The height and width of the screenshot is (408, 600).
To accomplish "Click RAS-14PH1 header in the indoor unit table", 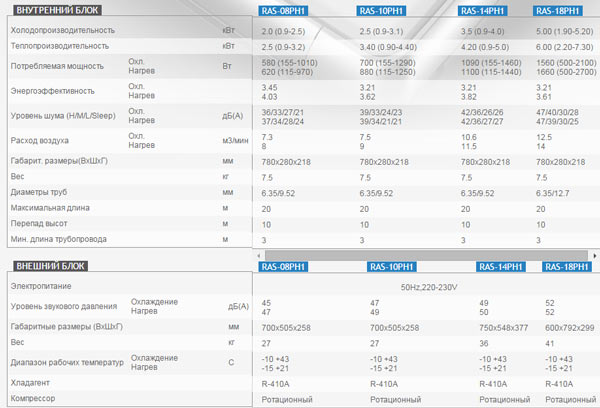I will [x=483, y=11].
